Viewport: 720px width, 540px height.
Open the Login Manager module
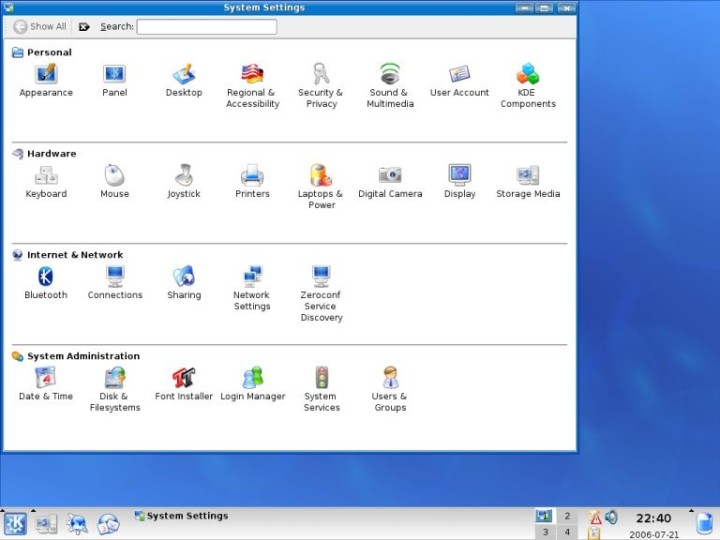coord(253,384)
